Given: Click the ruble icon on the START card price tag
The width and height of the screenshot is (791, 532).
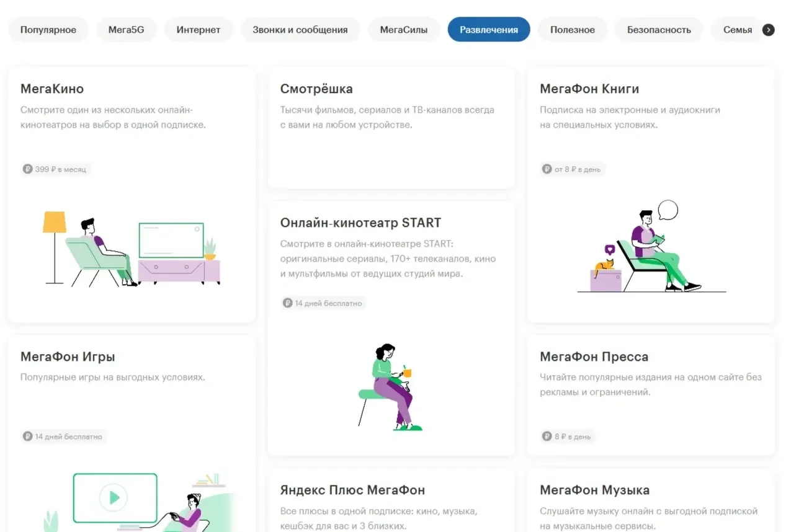Looking at the screenshot, I should pyautogui.click(x=287, y=303).
